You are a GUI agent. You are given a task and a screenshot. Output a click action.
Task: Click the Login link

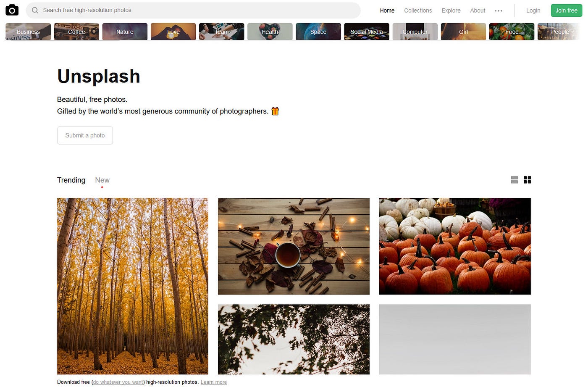[x=533, y=11]
